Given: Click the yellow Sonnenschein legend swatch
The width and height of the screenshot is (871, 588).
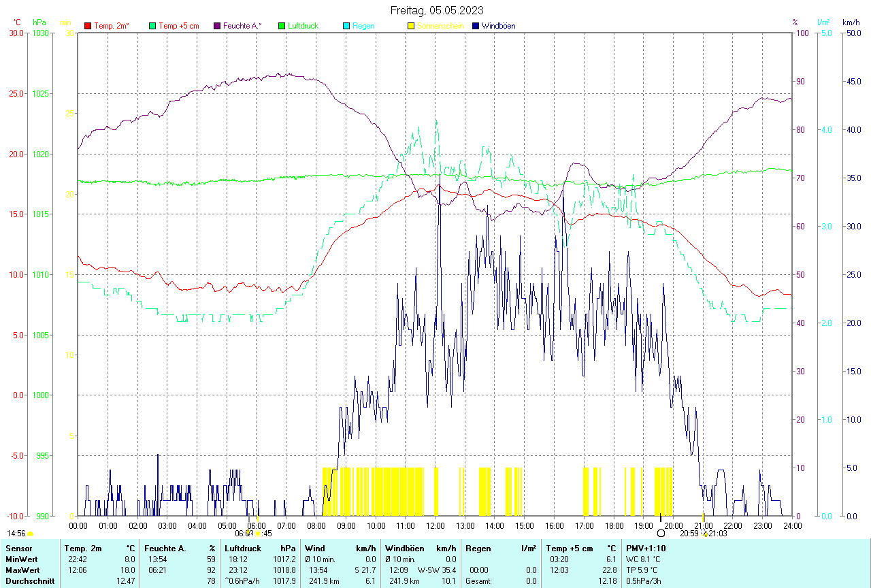Looking at the screenshot, I should (x=411, y=26).
